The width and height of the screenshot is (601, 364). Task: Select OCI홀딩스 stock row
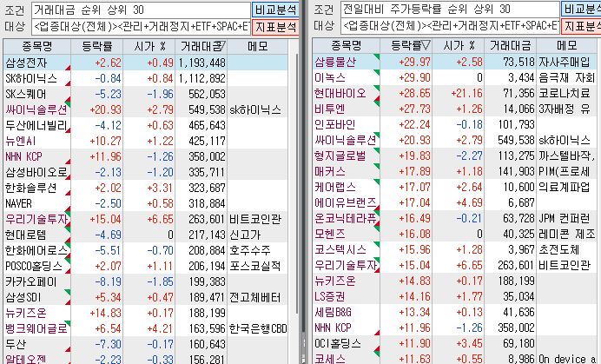click(454, 344)
